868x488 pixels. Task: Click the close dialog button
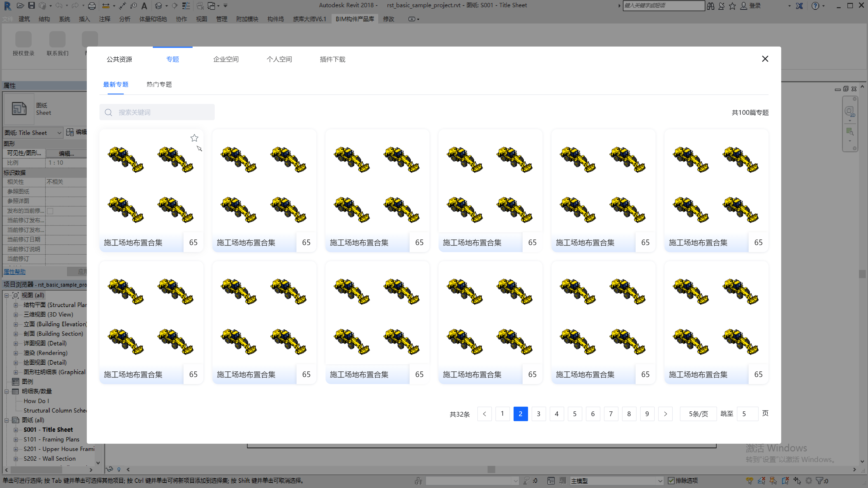pyautogui.click(x=765, y=58)
